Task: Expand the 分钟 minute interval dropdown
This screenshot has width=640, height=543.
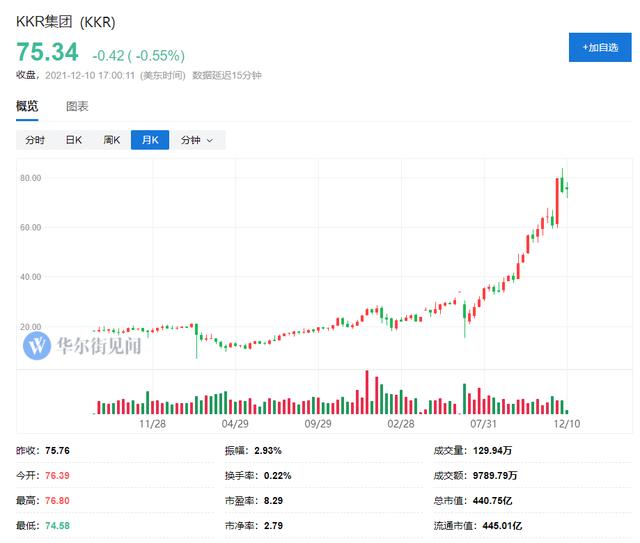Action: 197,140
